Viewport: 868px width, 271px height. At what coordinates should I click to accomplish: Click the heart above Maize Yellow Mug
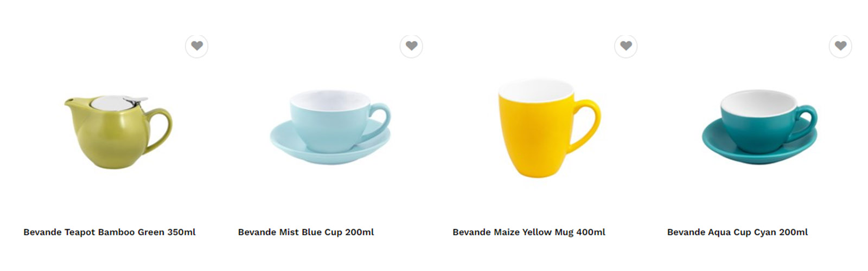[626, 46]
